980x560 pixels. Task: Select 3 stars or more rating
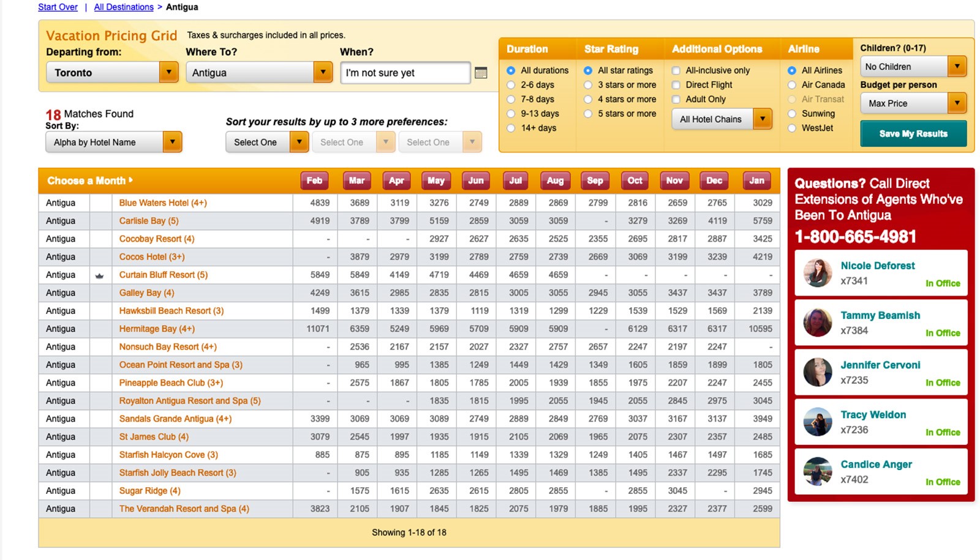pyautogui.click(x=588, y=85)
